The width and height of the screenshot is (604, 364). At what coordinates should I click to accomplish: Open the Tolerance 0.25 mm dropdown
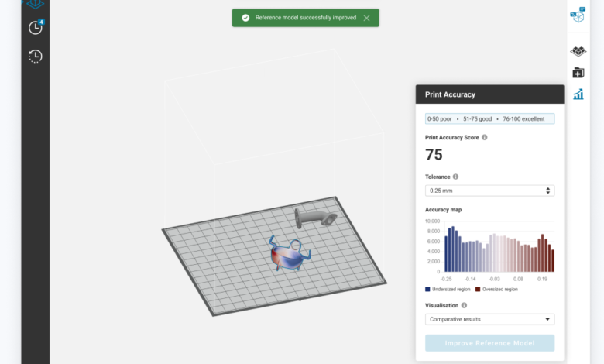click(x=489, y=191)
